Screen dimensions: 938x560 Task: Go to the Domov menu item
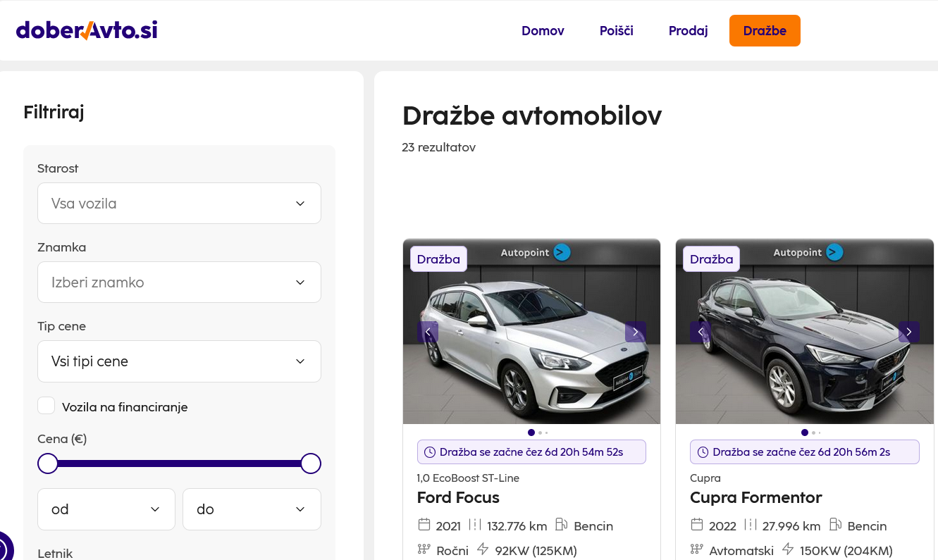543,31
